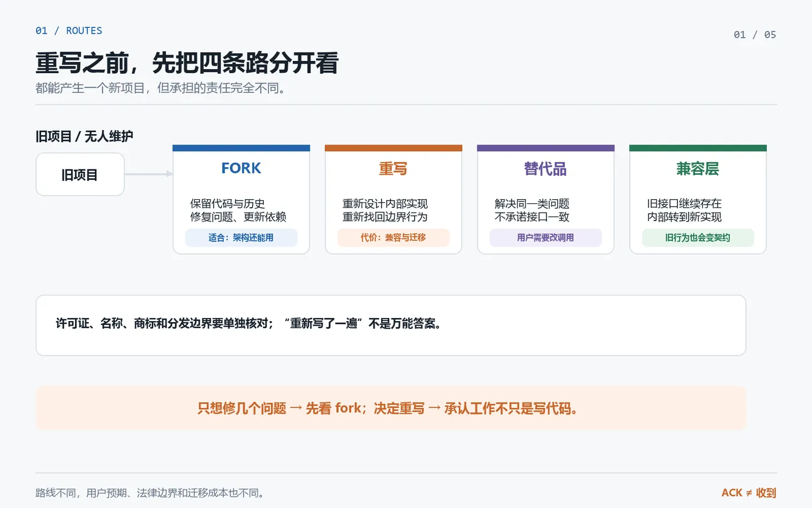Click the ACK ≠ 收到 footer label
Viewport: 812px width, 508px height.
pyautogui.click(x=749, y=493)
